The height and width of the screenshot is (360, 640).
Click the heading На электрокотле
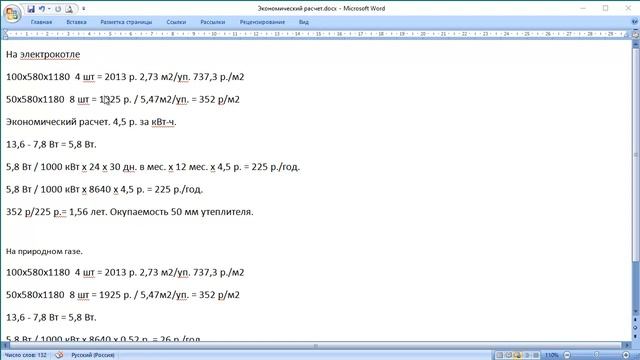(x=43, y=54)
